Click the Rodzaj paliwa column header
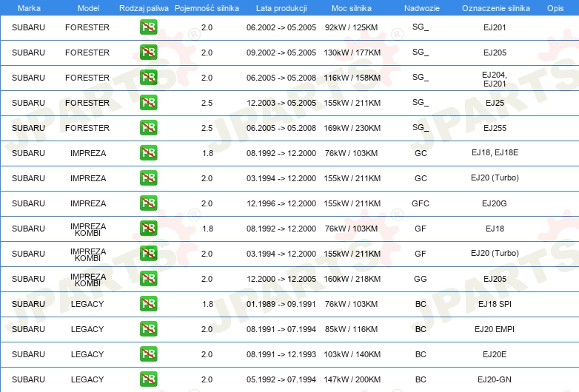Viewport: 579px width, 392px height. tap(144, 7)
